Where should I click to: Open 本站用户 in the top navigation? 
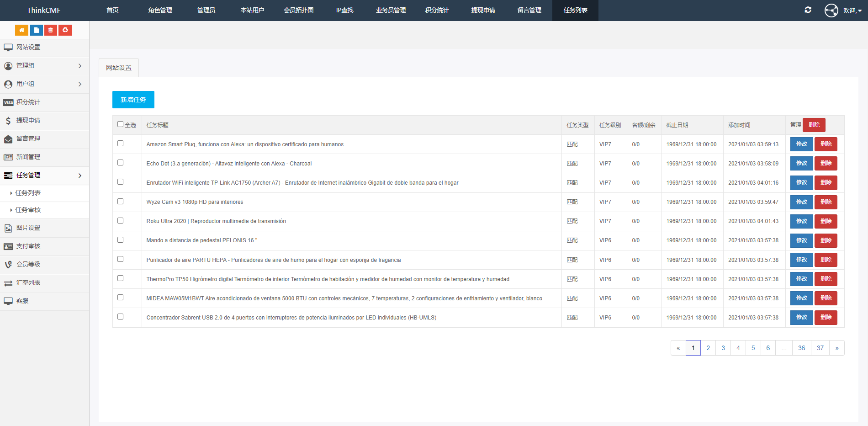252,10
